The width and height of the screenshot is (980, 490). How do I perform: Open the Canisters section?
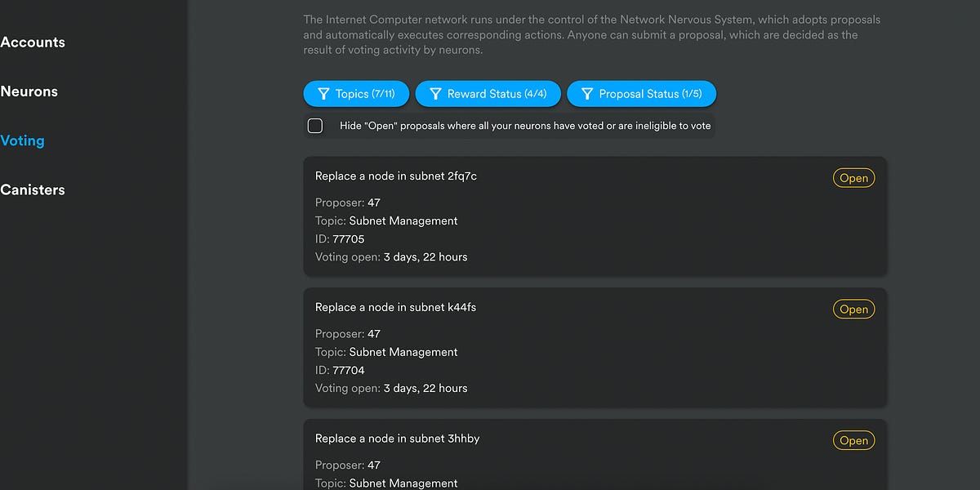point(33,189)
